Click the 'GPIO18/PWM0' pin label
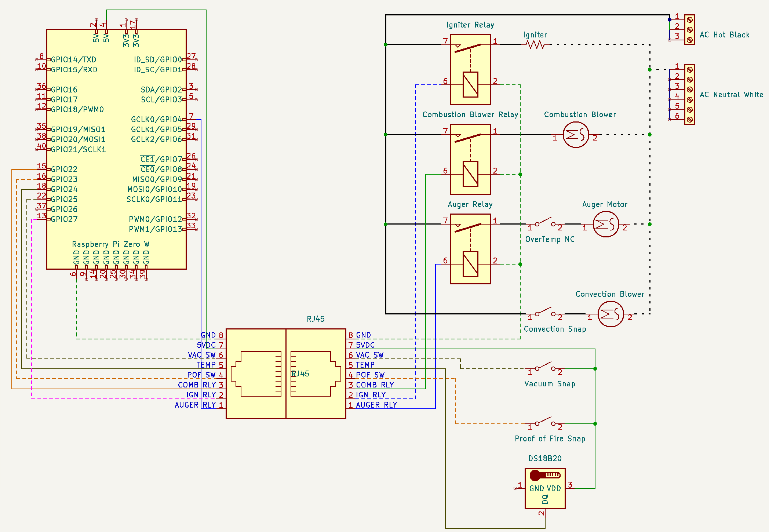The height and width of the screenshot is (532, 769). (77, 110)
